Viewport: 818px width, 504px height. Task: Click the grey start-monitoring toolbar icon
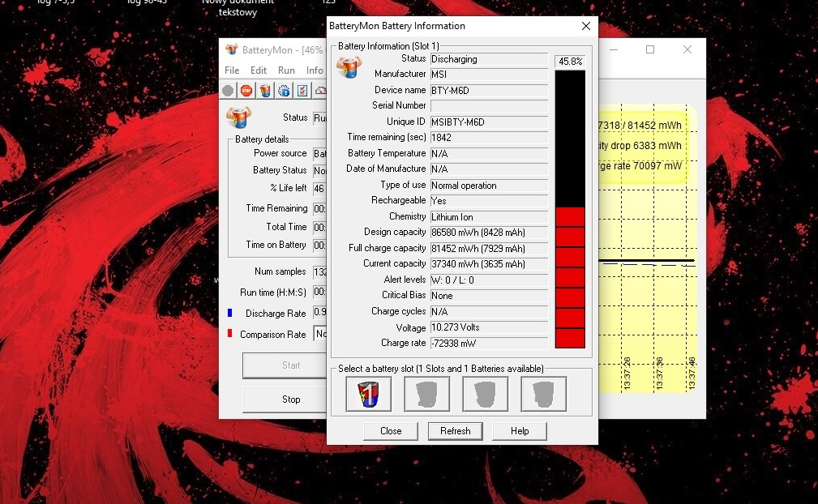[x=228, y=91]
